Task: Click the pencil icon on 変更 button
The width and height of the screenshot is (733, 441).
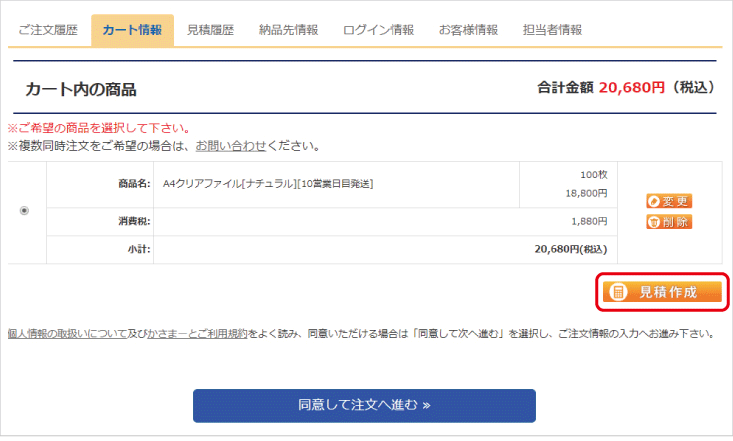Action: 653,201
